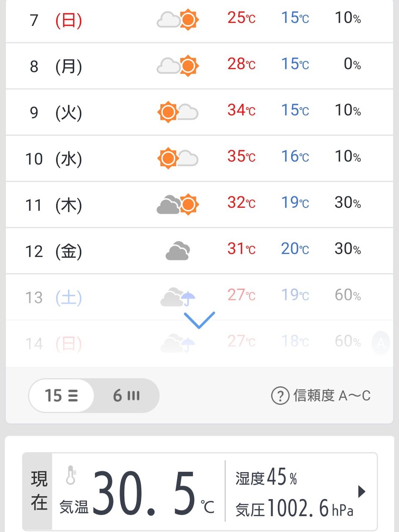The width and height of the screenshot is (399, 532).
Task: Click the 35℃ high temperature on the 10th
Action: click(241, 157)
